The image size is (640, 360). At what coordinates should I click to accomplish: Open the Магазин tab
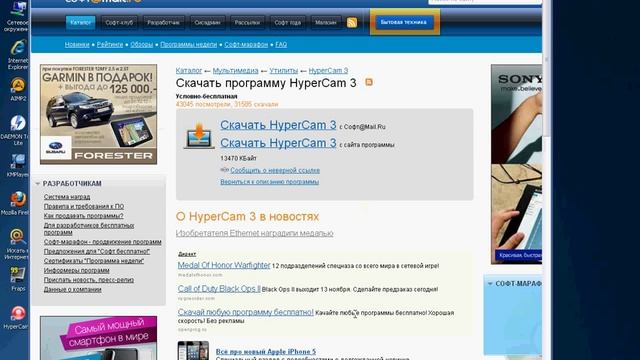coord(326,22)
